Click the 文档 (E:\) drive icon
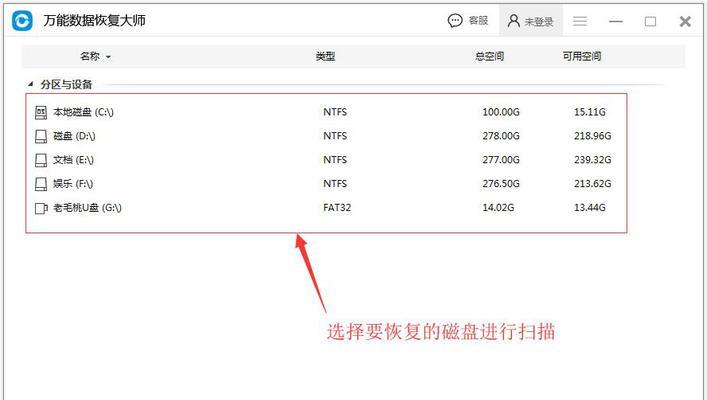 pos(41,160)
